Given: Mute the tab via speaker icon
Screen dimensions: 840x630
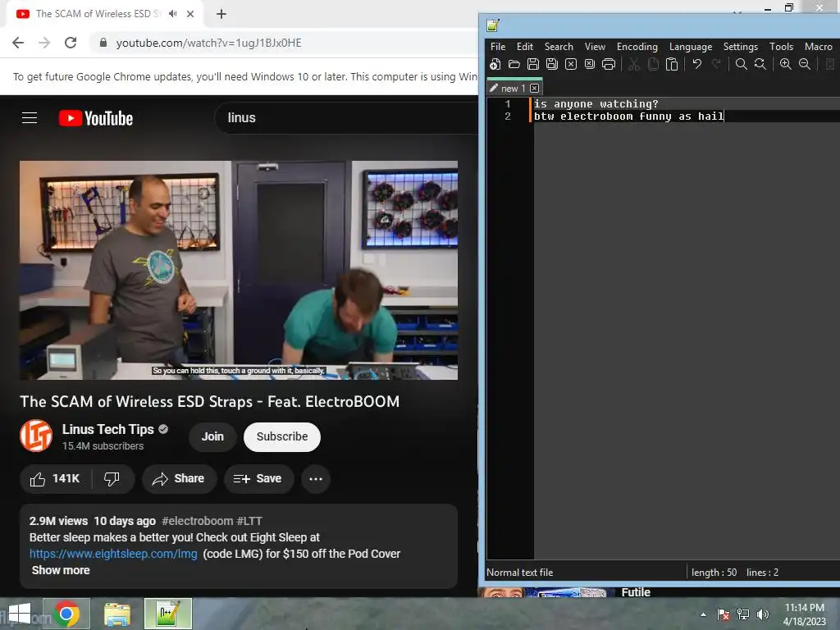Looking at the screenshot, I should click(172, 14).
